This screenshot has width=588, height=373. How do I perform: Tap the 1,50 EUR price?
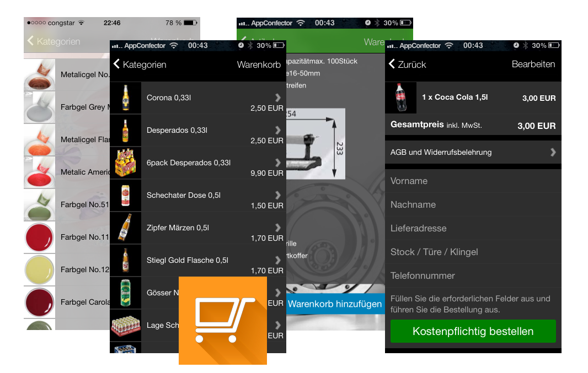(267, 206)
